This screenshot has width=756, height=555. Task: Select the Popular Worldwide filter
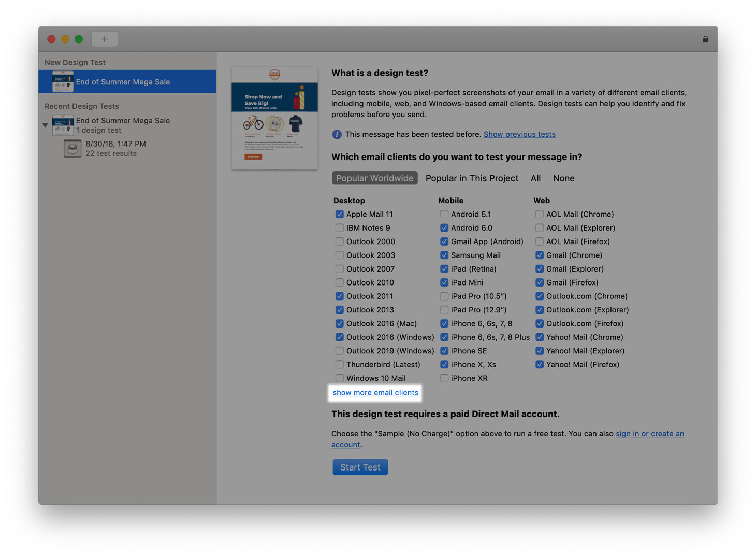pyautogui.click(x=375, y=178)
